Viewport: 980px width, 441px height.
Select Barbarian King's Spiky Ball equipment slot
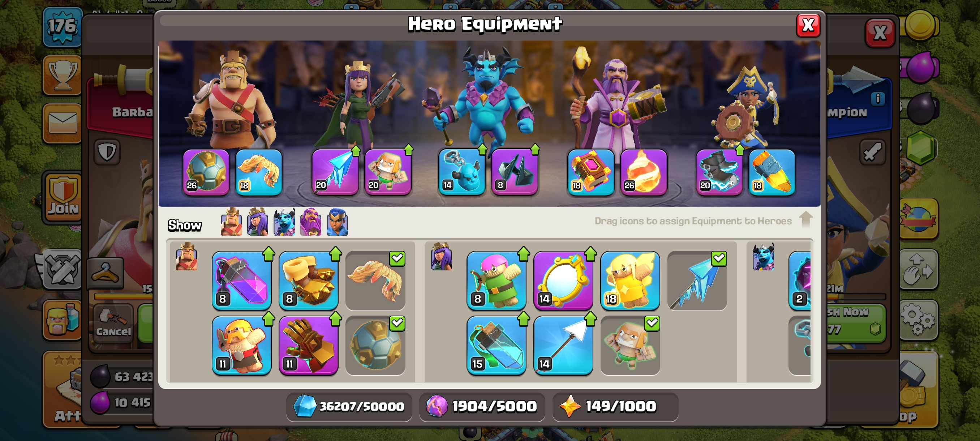(x=206, y=172)
